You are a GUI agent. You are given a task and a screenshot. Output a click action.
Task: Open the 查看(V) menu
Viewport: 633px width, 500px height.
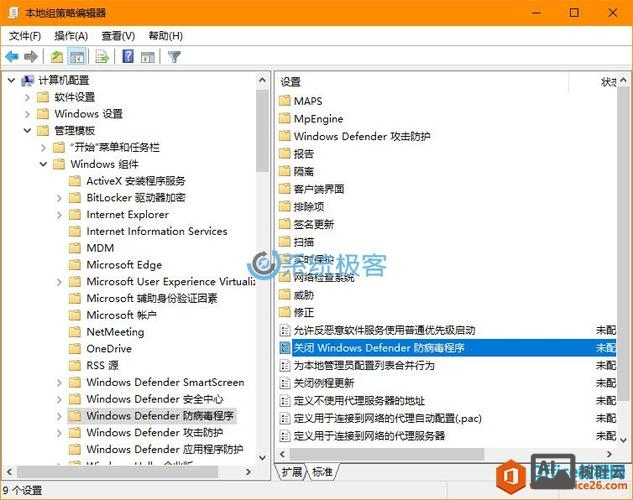118,36
